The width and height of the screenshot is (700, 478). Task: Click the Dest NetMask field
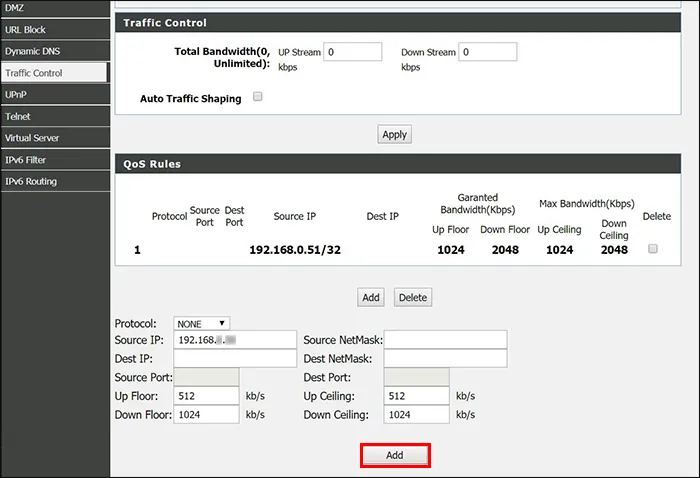pos(446,358)
